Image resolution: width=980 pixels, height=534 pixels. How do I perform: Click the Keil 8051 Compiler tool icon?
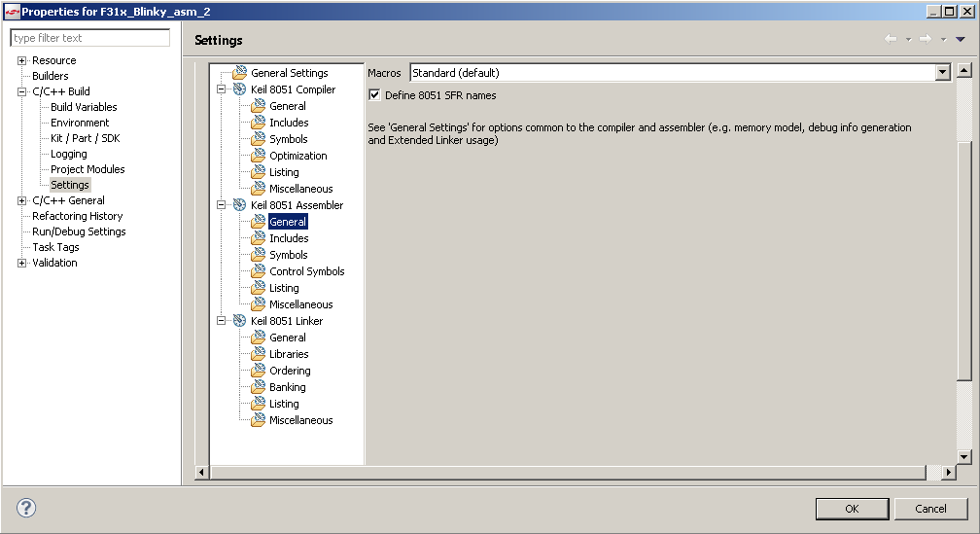(239, 89)
